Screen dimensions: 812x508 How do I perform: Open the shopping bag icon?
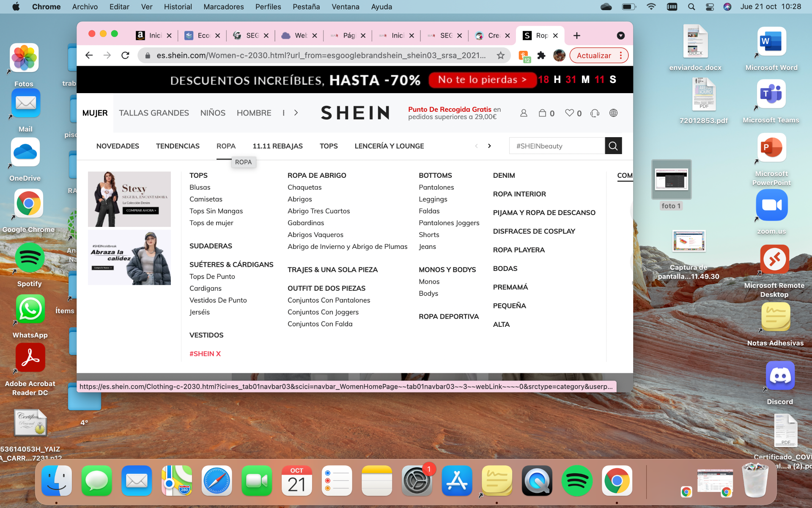[x=542, y=113]
